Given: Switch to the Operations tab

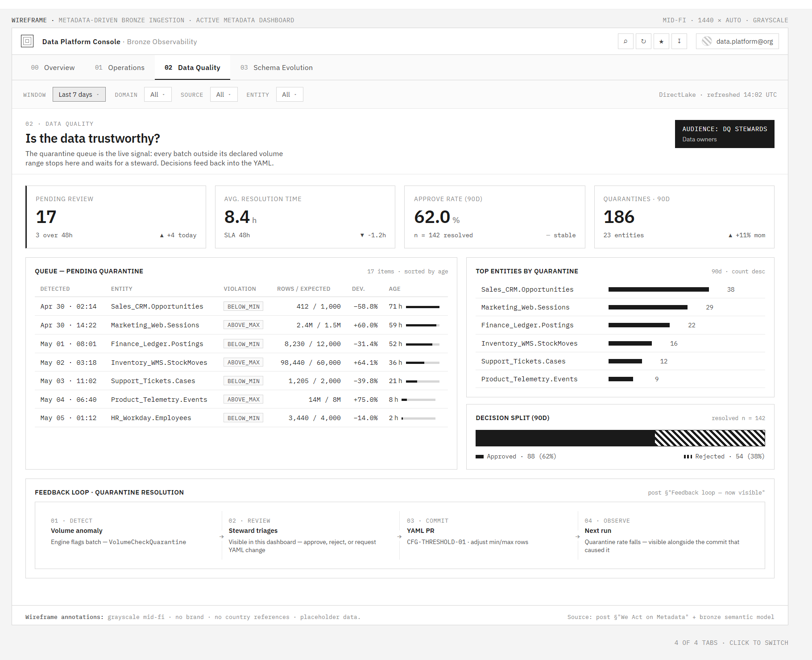Looking at the screenshot, I should click(x=120, y=68).
